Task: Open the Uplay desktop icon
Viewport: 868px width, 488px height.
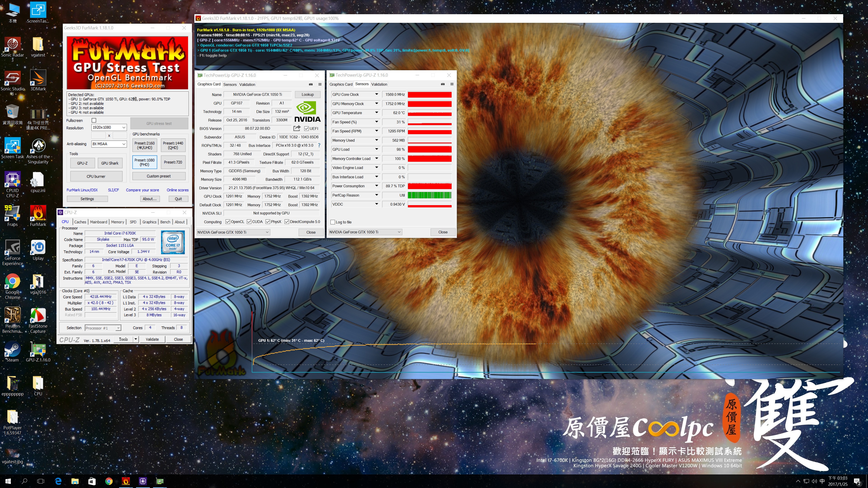Action: [x=38, y=250]
